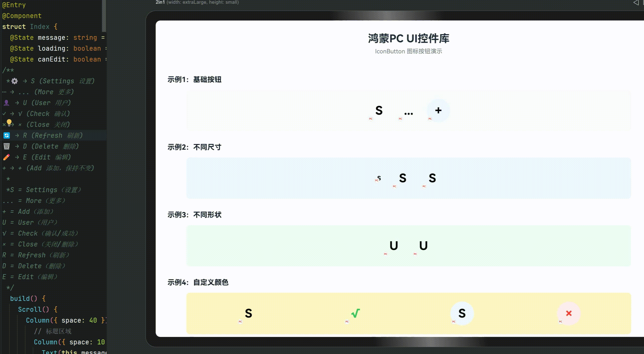Click the green check confirm button in 示例4
Viewport: 644px width, 354px height.
point(355,313)
